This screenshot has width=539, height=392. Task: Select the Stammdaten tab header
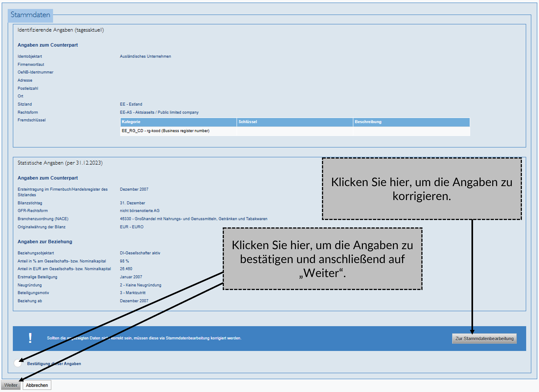pos(30,15)
